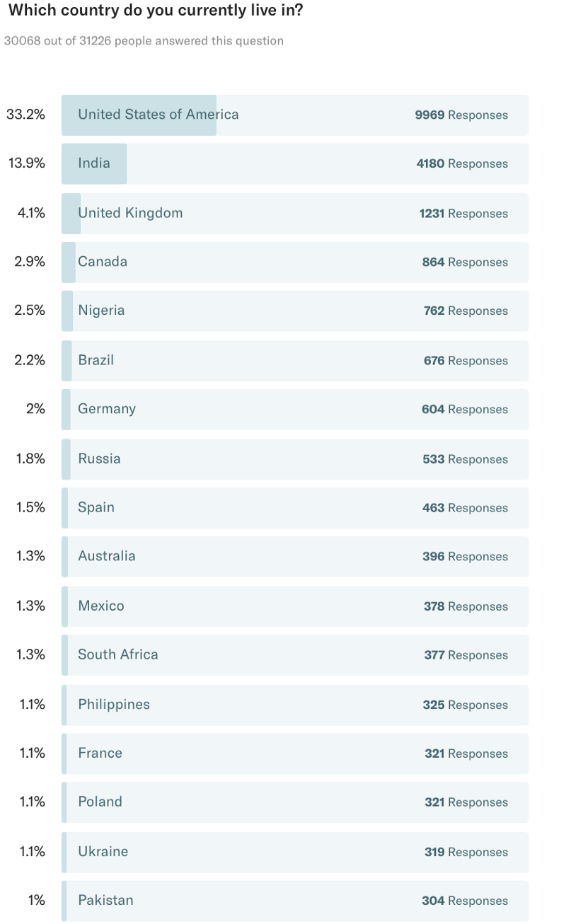Click the South Africa result bar
The image size is (566, 924).
point(295,655)
